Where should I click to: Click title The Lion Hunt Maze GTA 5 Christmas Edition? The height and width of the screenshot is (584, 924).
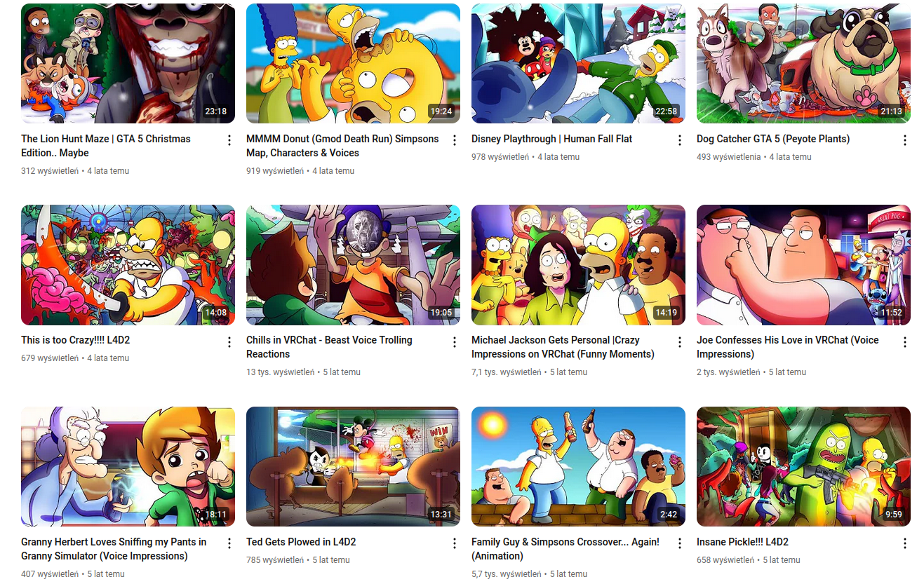coord(106,146)
